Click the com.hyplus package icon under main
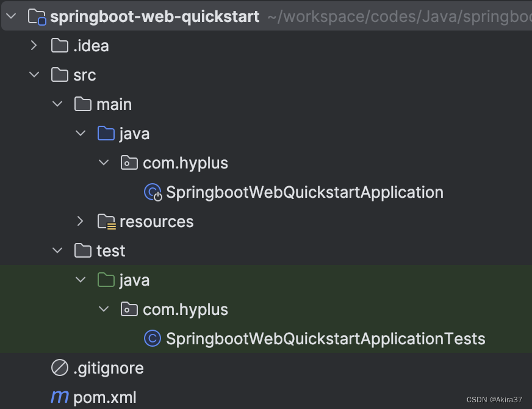This screenshot has width=532, height=409. (129, 162)
